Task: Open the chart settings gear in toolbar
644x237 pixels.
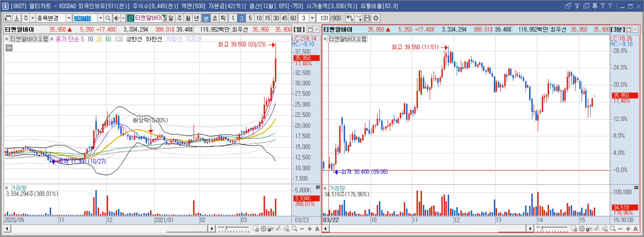Action: tap(376, 18)
